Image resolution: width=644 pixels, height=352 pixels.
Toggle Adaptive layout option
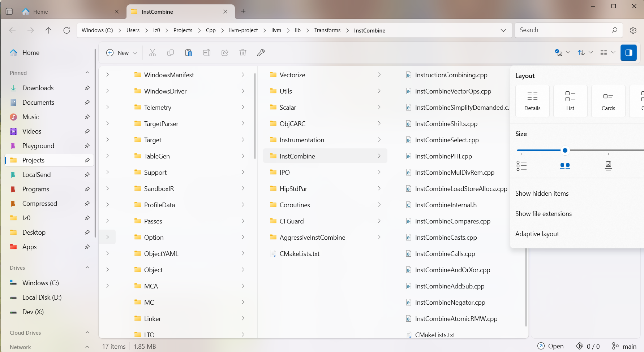537,234
